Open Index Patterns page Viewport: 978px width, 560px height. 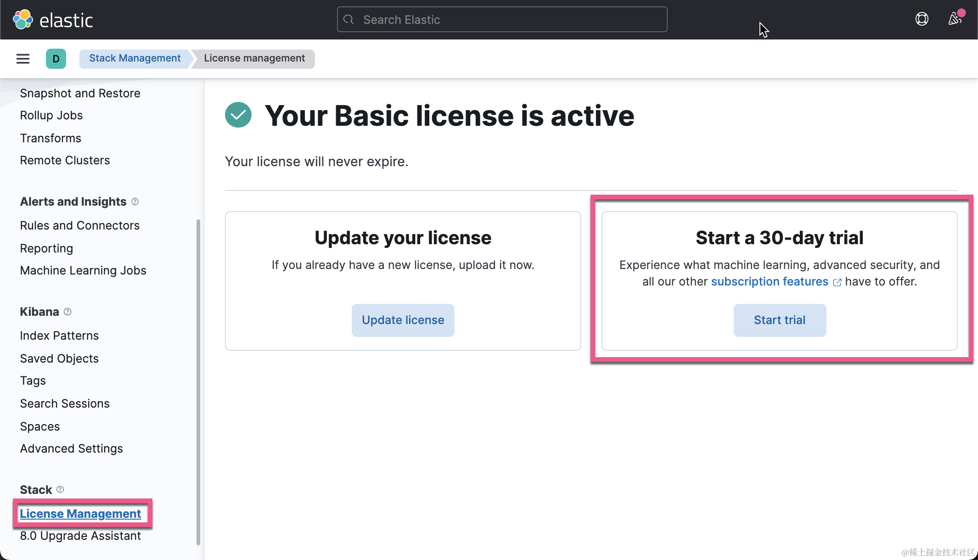pos(59,335)
